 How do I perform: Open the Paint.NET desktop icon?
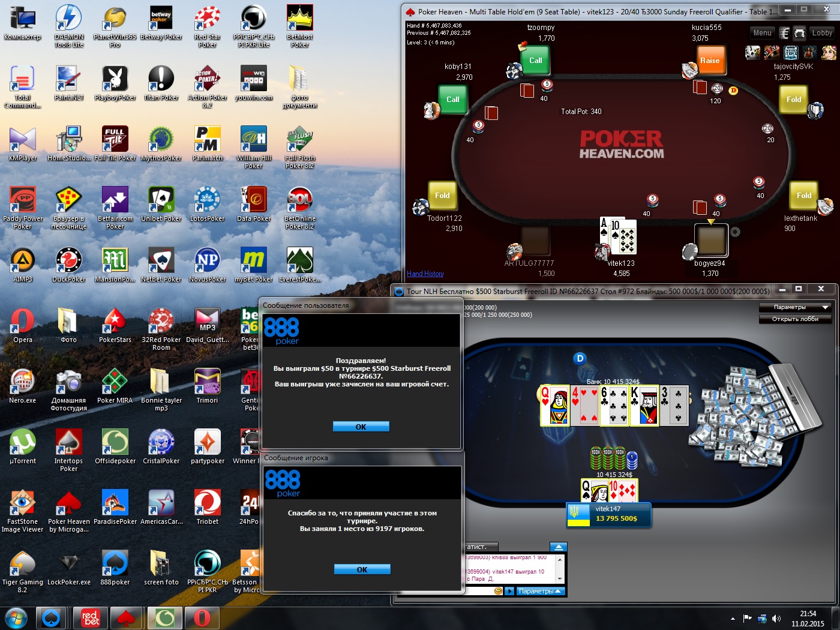click(69, 83)
